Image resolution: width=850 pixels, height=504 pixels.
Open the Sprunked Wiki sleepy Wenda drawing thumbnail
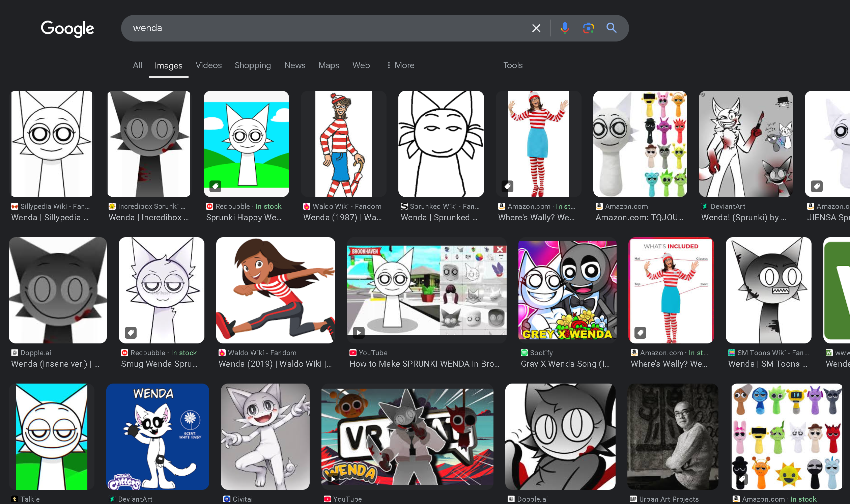[x=441, y=144]
